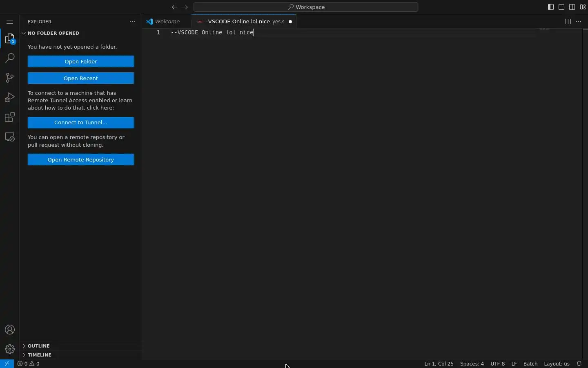Click the remote window indicator in status bar

pyautogui.click(x=7, y=364)
